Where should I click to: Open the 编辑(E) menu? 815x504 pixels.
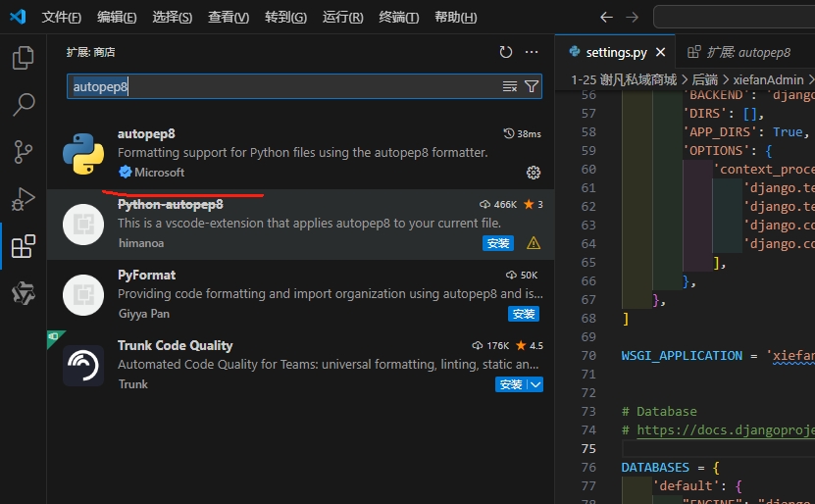tap(117, 17)
